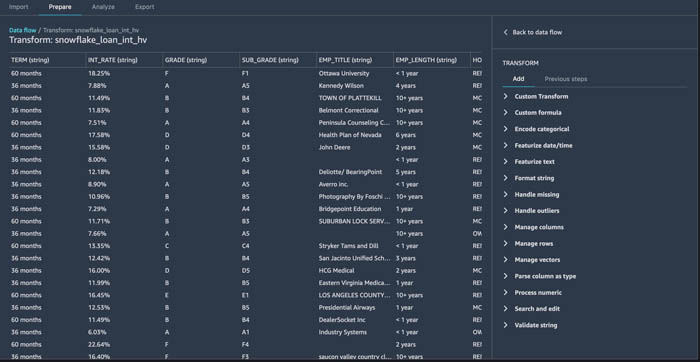Expand Process numeric section
This screenshot has height=362, width=700.
coord(533,293)
